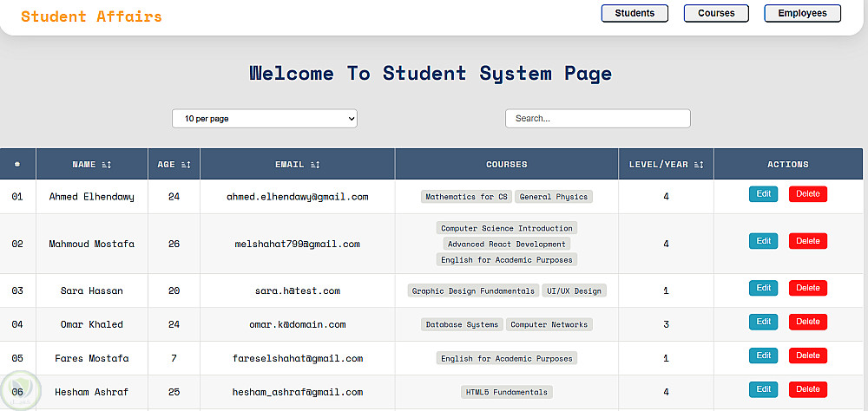868x411 pixels.
Task: Click age value 26 for Mahmoud Mostafa
Action: coord(174,244)
